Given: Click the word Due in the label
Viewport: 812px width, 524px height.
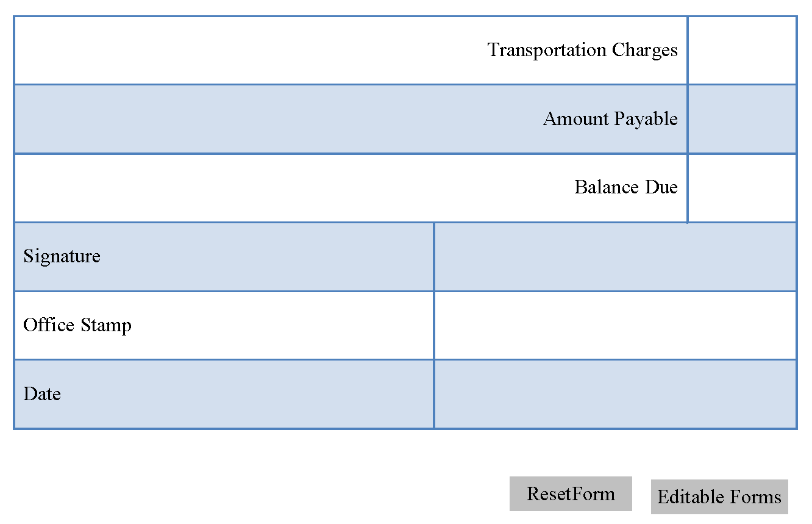Looking at the screenshot, I should (661, 187).
